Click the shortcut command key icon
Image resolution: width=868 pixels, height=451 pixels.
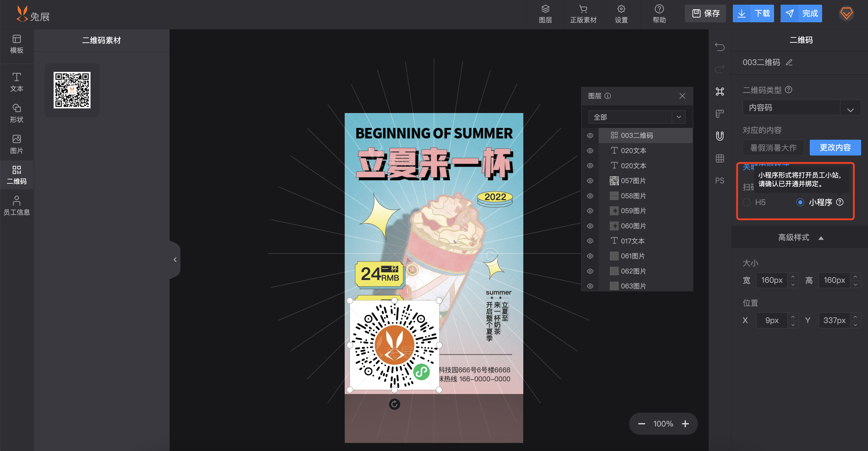click(x=720, y=91)
